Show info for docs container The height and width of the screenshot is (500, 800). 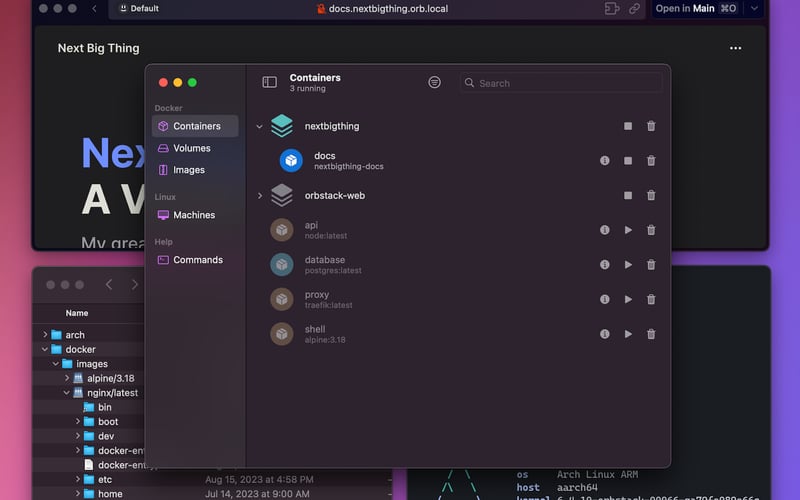(x=605, y=161)
